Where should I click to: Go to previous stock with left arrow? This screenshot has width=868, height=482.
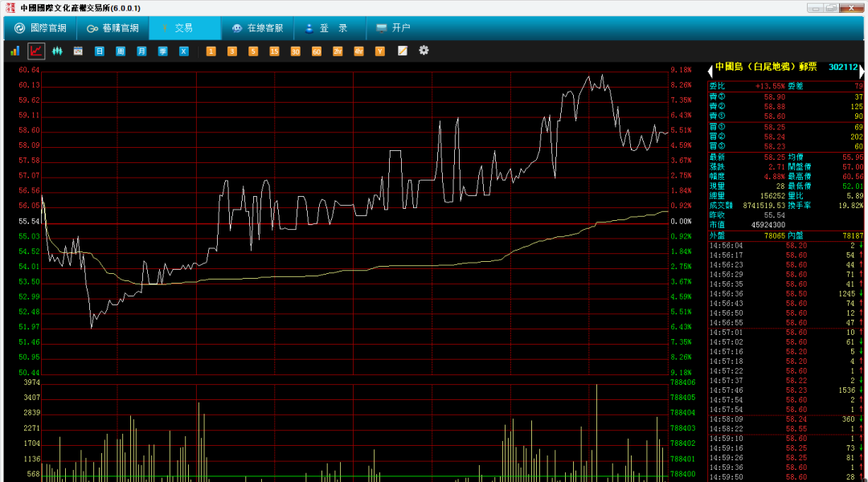coord(710,71)
